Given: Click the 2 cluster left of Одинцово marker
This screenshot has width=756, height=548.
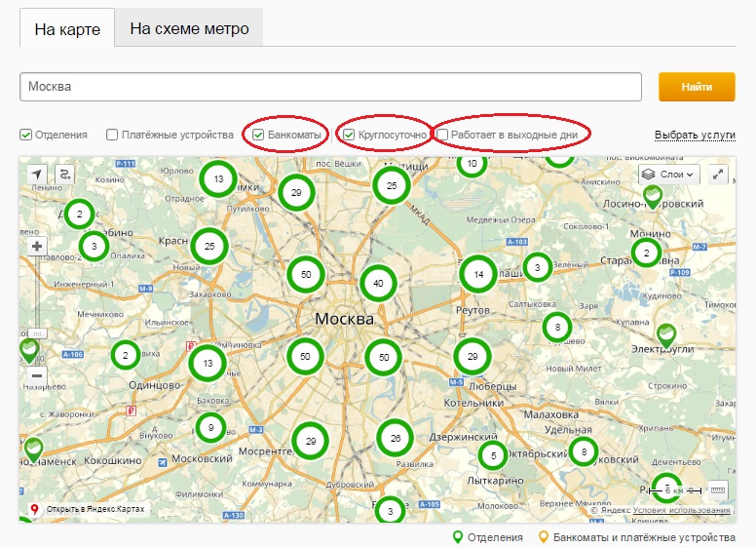Looking at the screenshot, I should pyautogui.click(x=126, y=356).
